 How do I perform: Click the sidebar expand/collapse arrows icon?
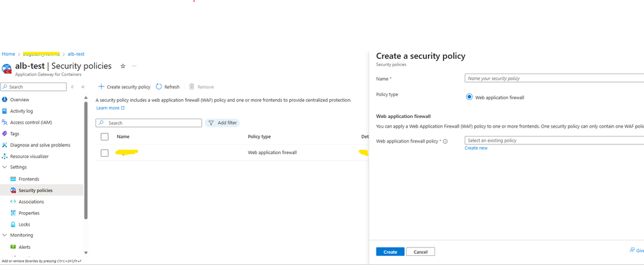tap(73, 87)
